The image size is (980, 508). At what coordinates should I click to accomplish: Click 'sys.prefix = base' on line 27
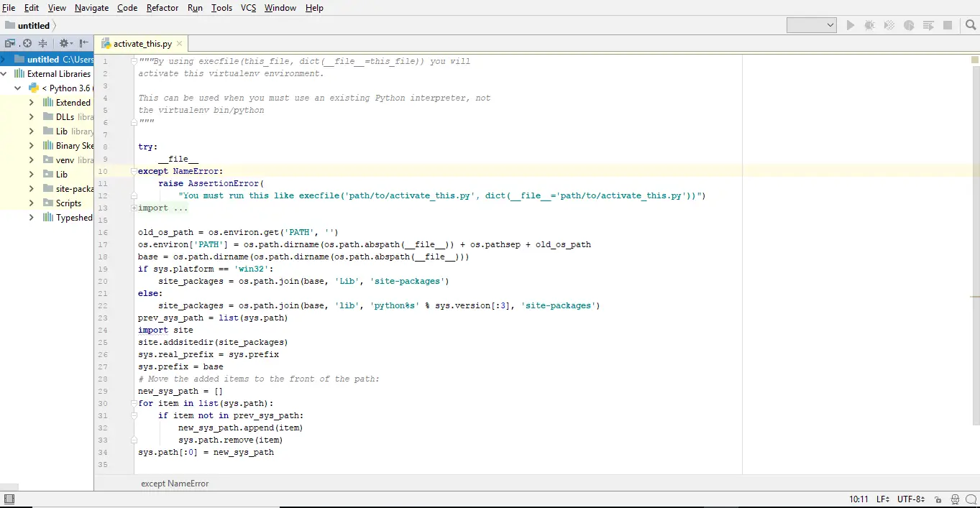coord(180,366)
